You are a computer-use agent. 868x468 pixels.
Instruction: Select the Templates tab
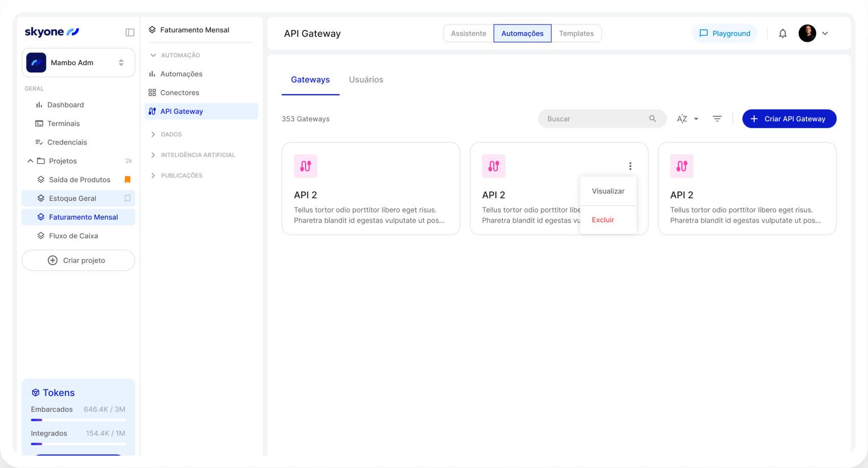tap(576, 33)
